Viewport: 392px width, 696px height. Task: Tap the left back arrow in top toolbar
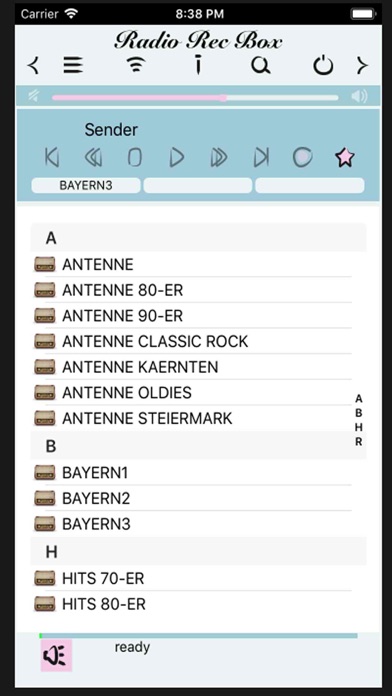point(33,66)
